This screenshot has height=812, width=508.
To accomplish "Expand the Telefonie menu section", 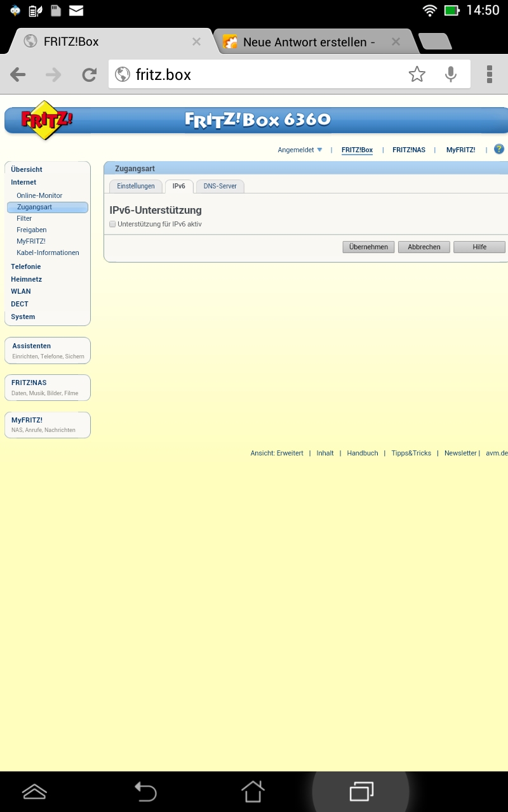I will 25,266.
